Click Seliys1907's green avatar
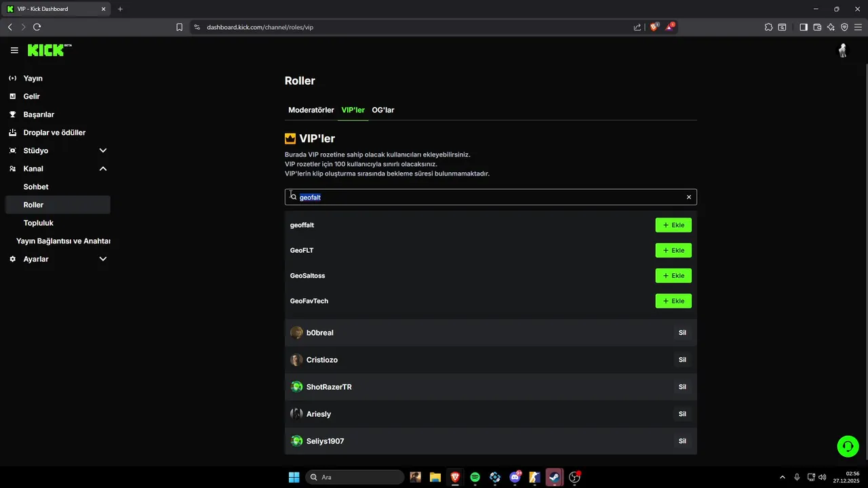Image resolution: width=868 pixels, height=488 pixels. pos(296,441)
